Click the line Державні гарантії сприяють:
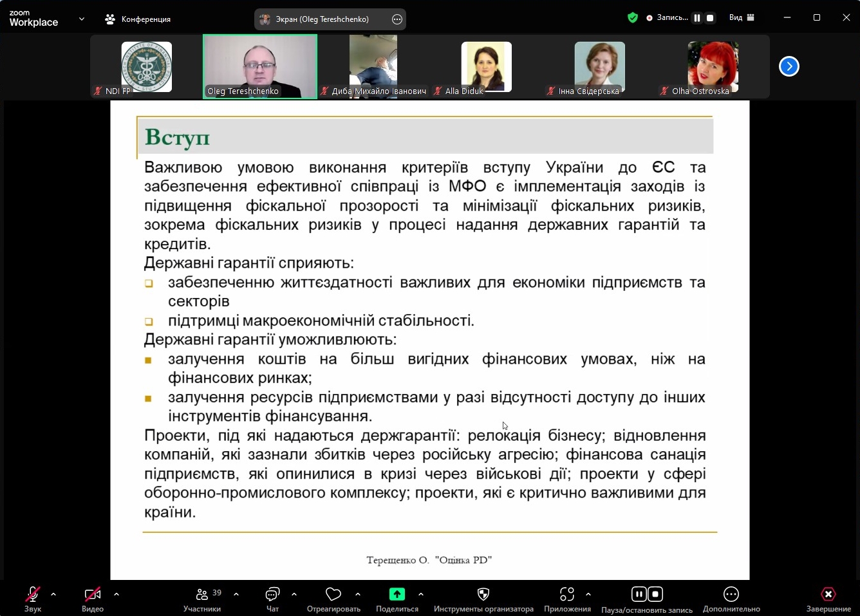The image size is (860, 616). pos(249,263)
